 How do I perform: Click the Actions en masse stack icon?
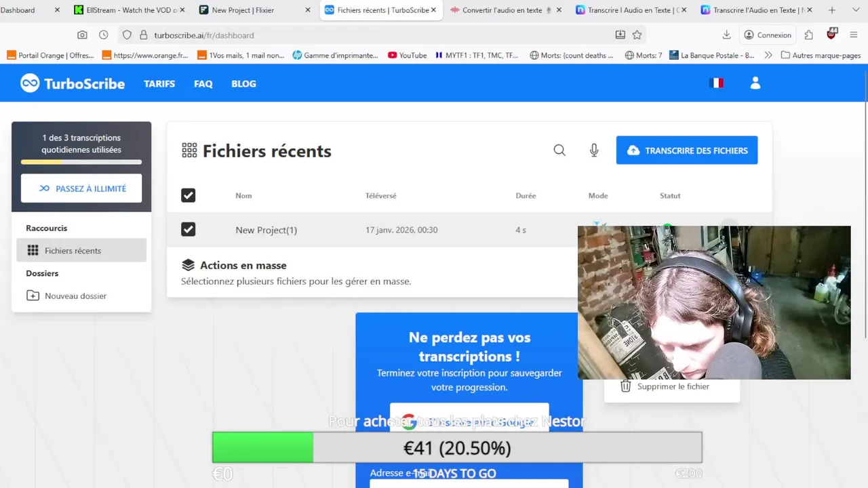click(x=188, y=265)
